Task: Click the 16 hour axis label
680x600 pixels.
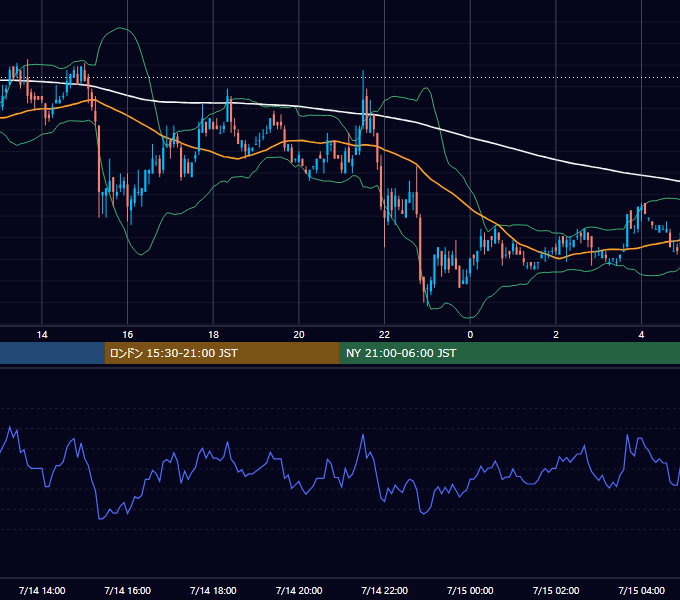Action: [x=128, y=335]
